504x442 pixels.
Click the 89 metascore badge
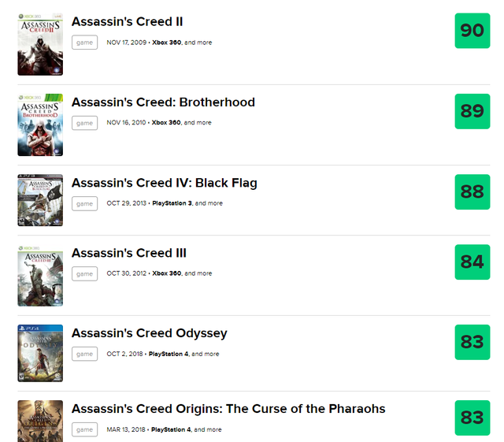coord(472,111)
